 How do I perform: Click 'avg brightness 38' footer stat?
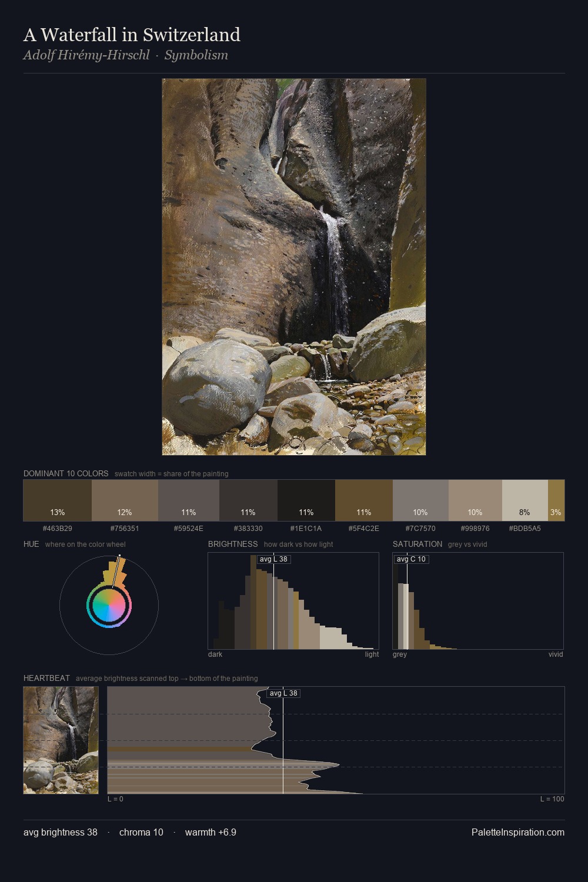pos(61,832)
